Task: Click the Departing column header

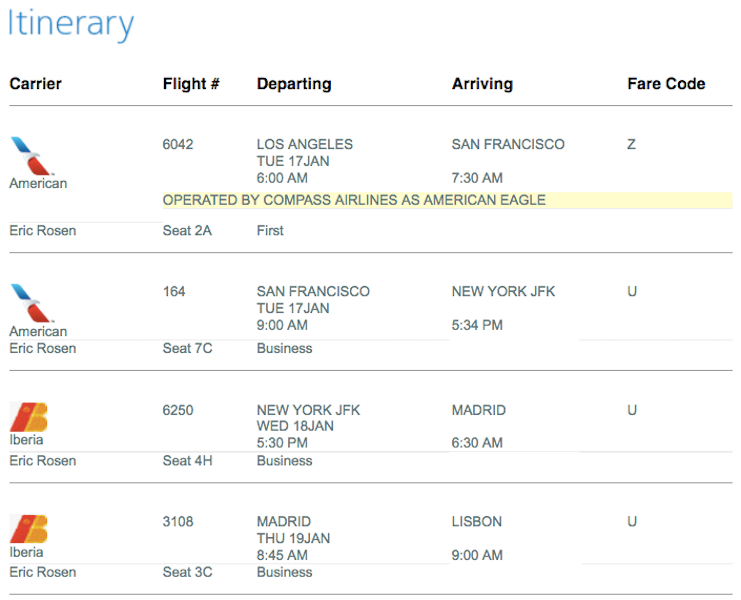Action: pyautogui.click(x=294, y=84)
